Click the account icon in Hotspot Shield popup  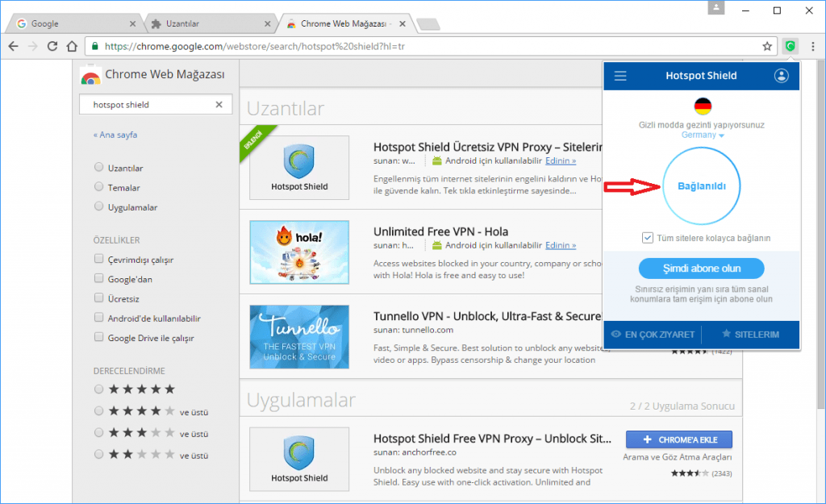780,75
